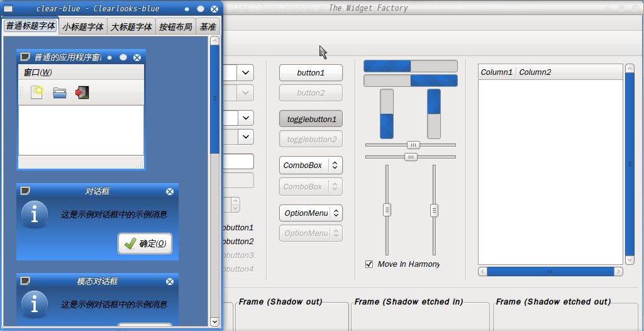The height and width of the screenshot is (331, 644).
Task: Switch to the 按钮布局 tab
Action: tap(176, 26)
